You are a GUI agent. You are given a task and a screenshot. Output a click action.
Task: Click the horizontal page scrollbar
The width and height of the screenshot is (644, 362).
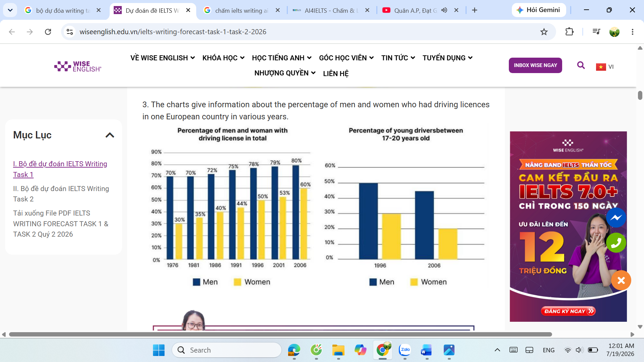[280, 334]
